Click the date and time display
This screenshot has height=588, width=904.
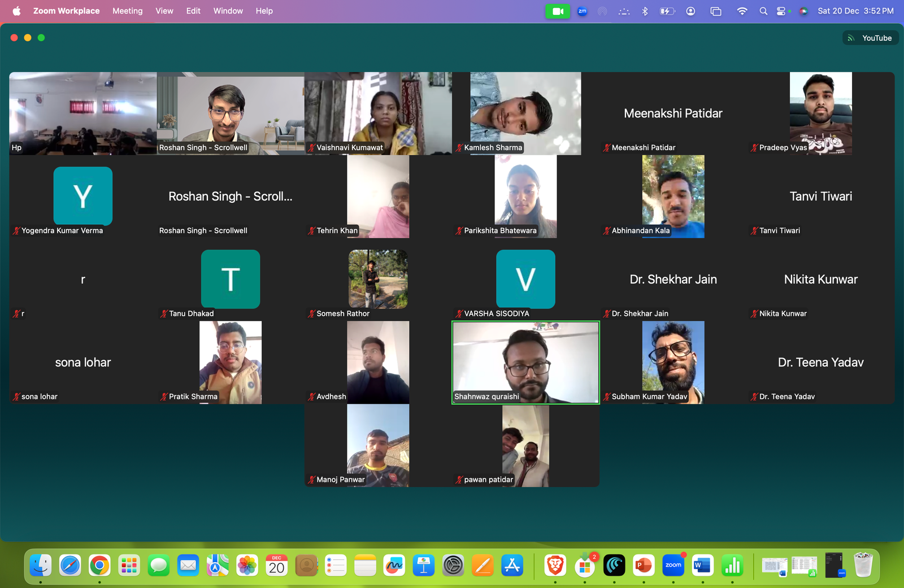(x=855, y=11)
